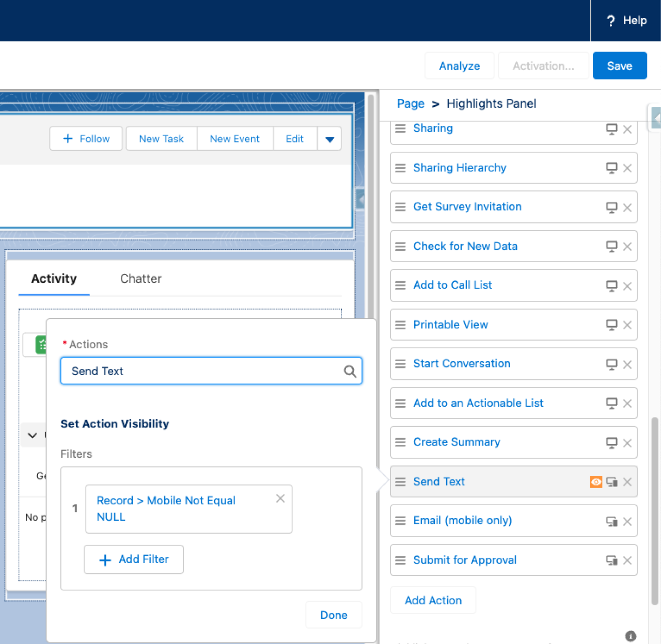661x644 pixels.
Task: Click the Actions search input field
Action: click(211, 371)
